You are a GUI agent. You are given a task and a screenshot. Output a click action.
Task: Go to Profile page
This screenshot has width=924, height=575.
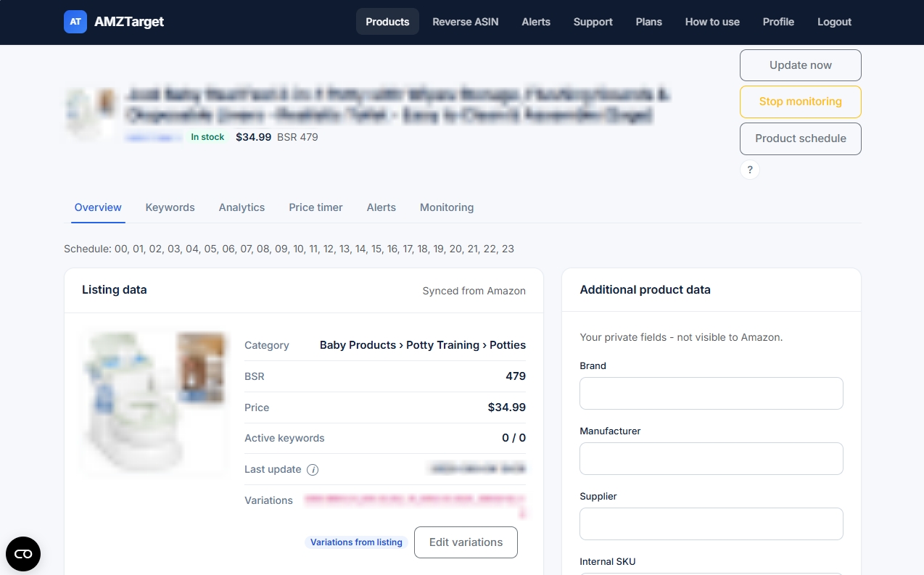[x=778, y=22]
